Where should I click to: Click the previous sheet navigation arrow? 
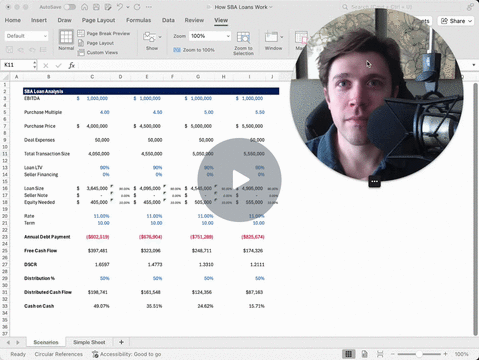coord(8,342)
